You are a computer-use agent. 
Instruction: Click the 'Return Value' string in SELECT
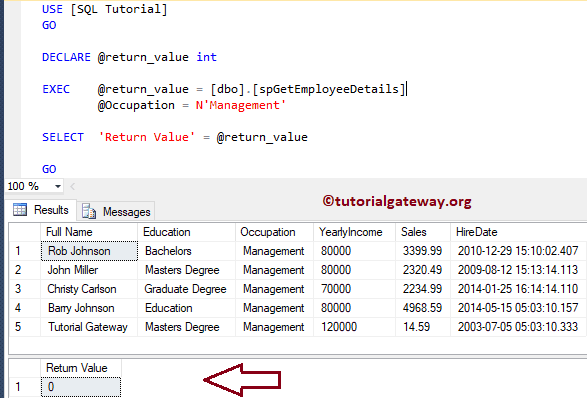point(146,137)
